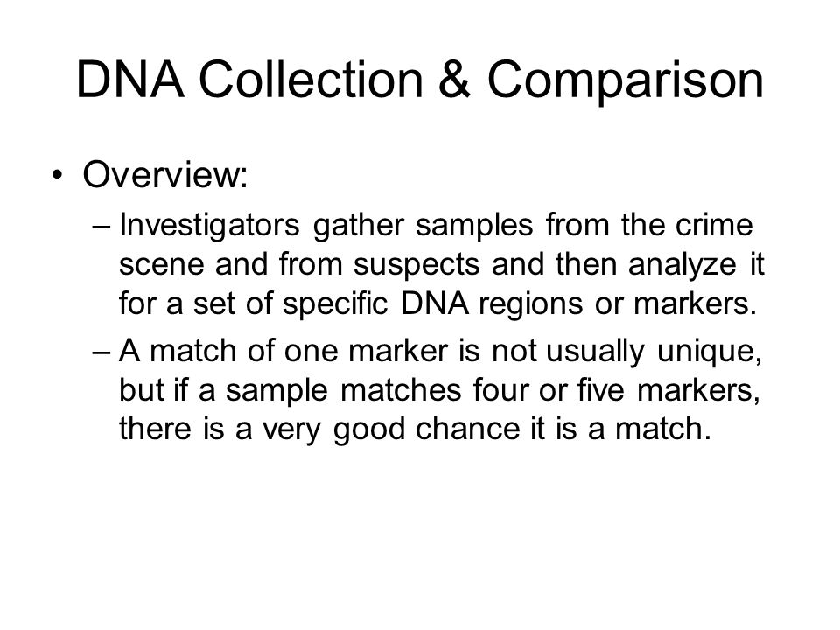Screen dimensions: 840x630
Task: Click the ampersand in the slide title
Action: 454,80
